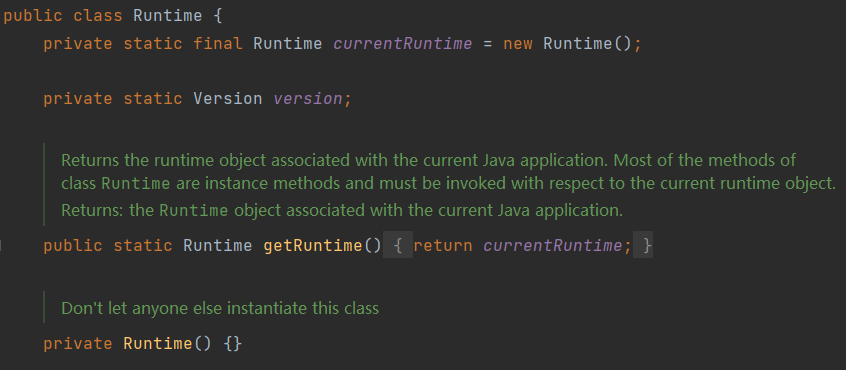Click monospaced Runtime in 'class Runtime are instance'
Image resolution: width=846 pixels, height=370 pixels.
(135, 184)
